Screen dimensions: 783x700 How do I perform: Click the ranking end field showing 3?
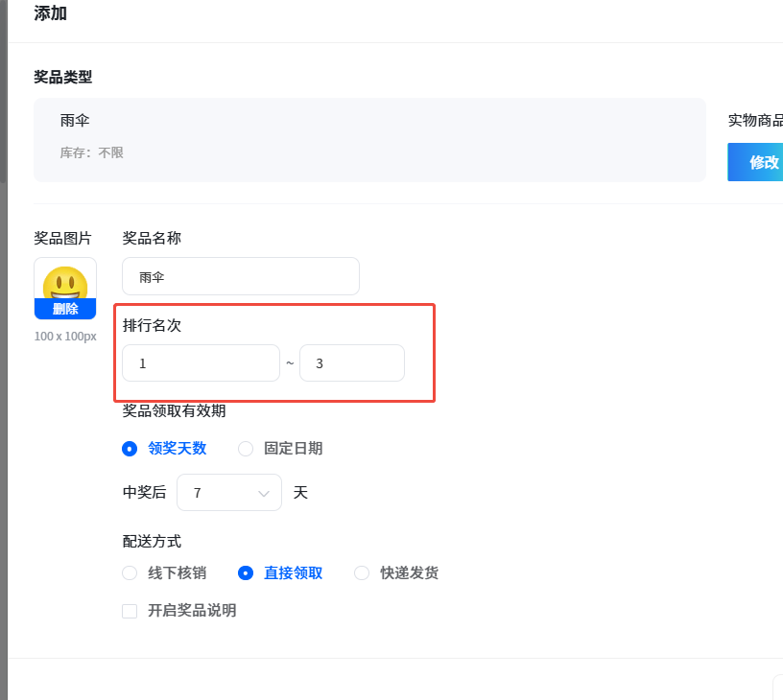click(352, 363)
